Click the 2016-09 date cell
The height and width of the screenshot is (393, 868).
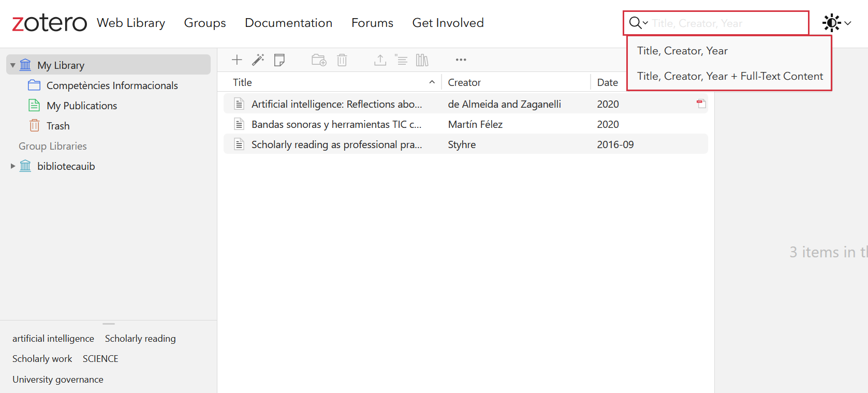coord(615,144)
